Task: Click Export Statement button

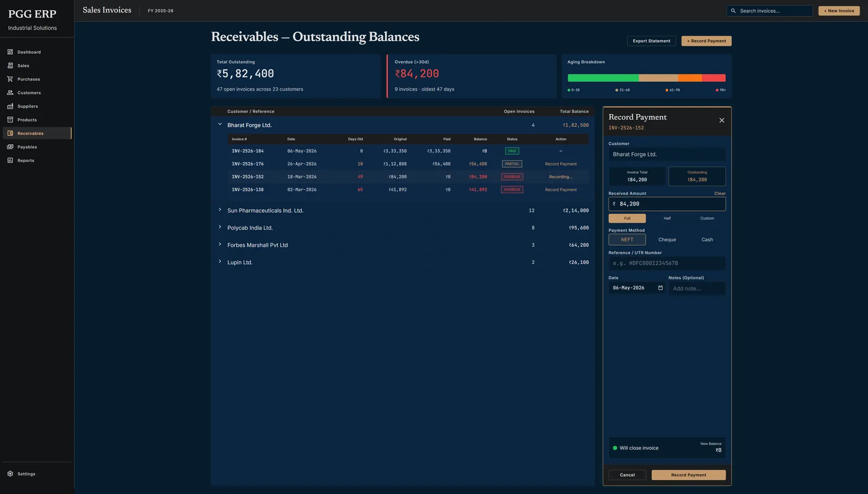Action: click(x=652, y=41)
